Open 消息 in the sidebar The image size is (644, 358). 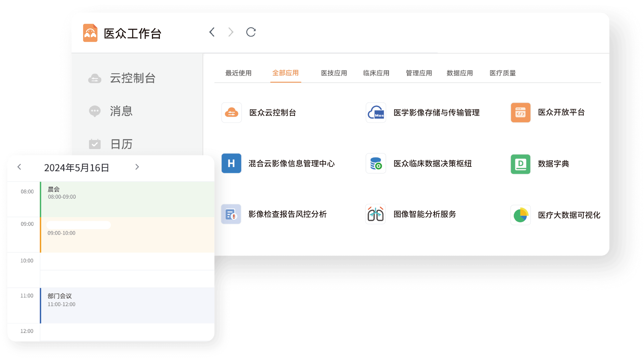[x=121, y=111]
